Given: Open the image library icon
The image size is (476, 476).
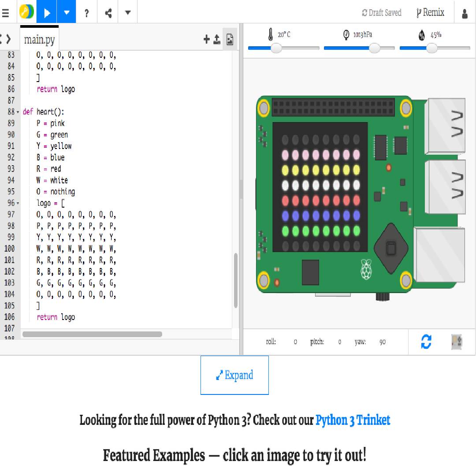Looking at the screenshot, I should click(230, 40).
